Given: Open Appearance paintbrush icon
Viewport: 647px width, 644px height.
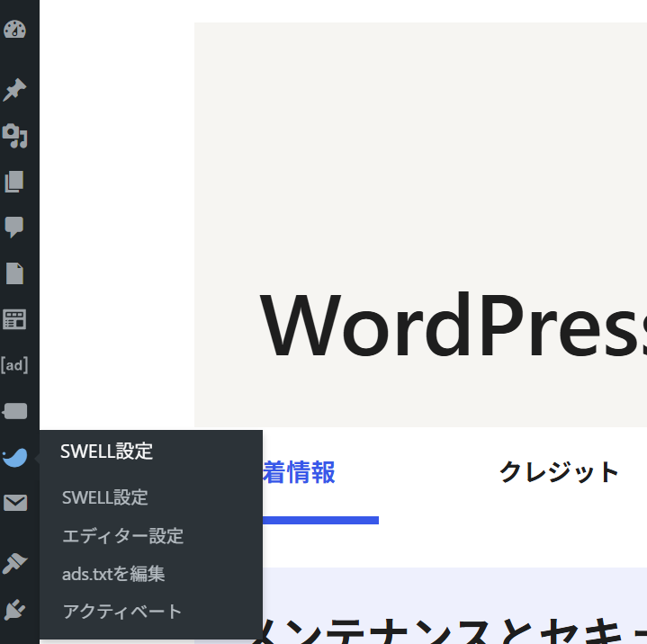Looking at the screenshot, I should 15,564.
